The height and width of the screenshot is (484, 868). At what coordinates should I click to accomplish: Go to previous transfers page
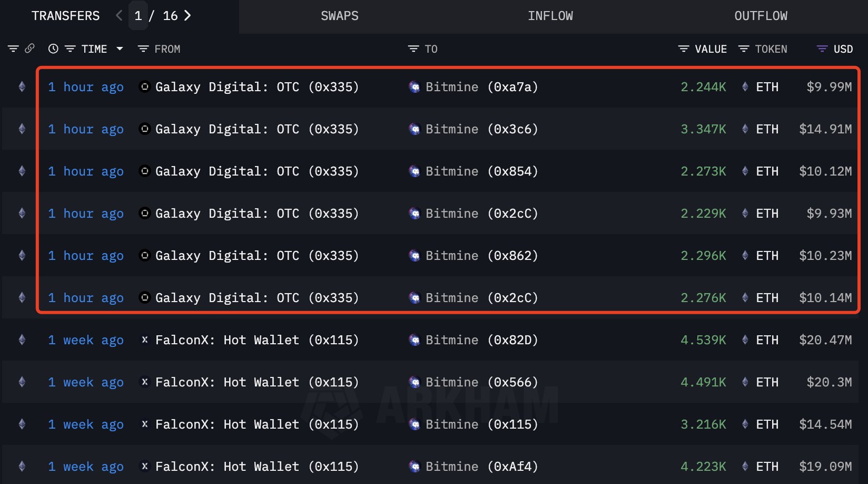[x=119, y=16]
